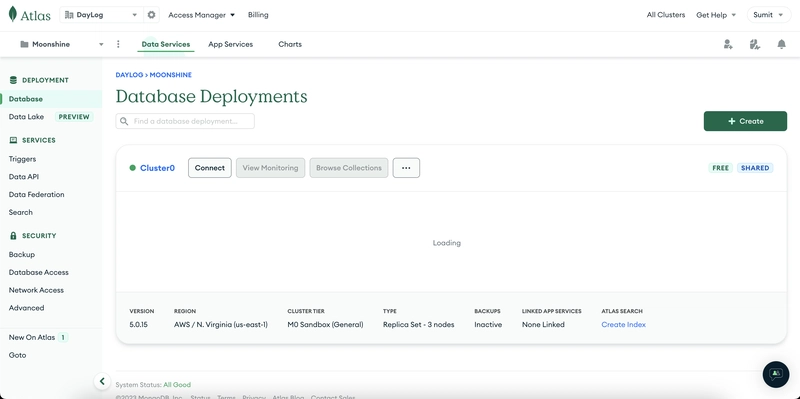This screenshot has height=399, width=800.
Task: Open Data Lake in the sidebar
Action: click(x=27, y=117)
